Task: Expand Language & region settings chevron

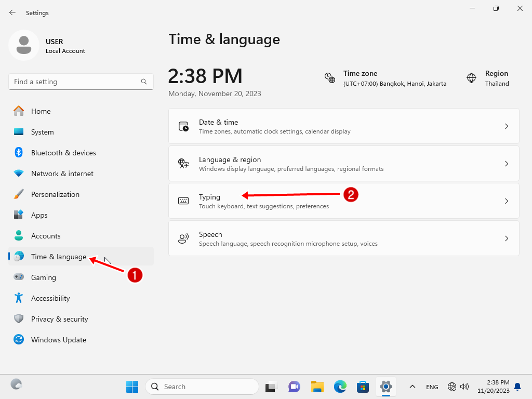Action: [507, 164]
